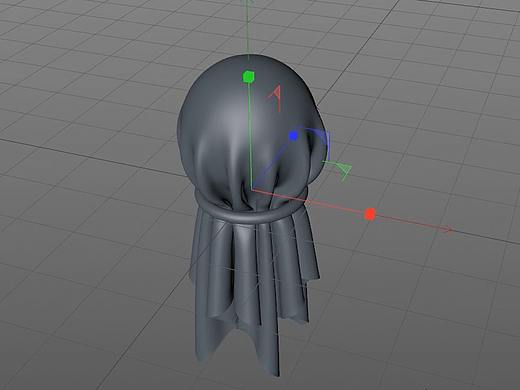This screenshot has width=520, height=390.
Task: Grab the red X-axis move handle
Action: coord(370,214)
